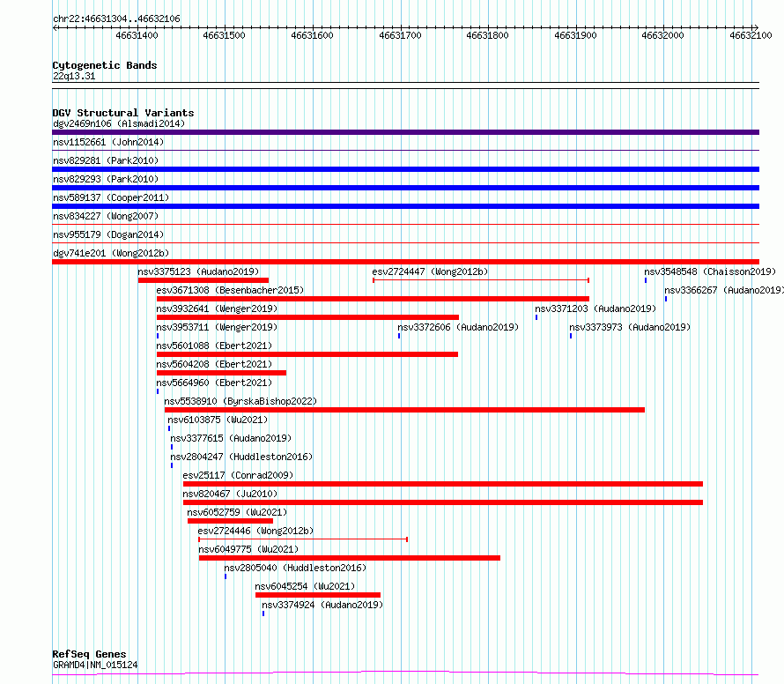Select the nsv829281 (Park2010) variant label

pyautogui.click(x=106, y=160)
